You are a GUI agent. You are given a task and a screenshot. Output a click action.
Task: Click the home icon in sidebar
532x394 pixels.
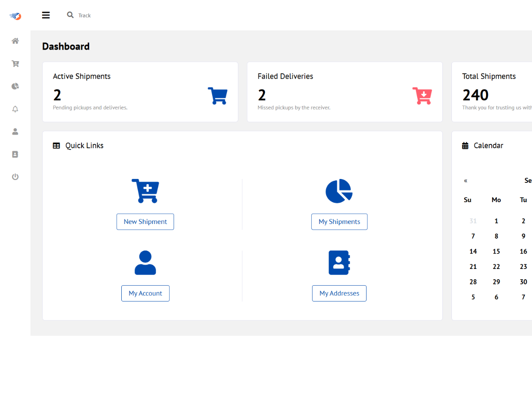(15, 41)
